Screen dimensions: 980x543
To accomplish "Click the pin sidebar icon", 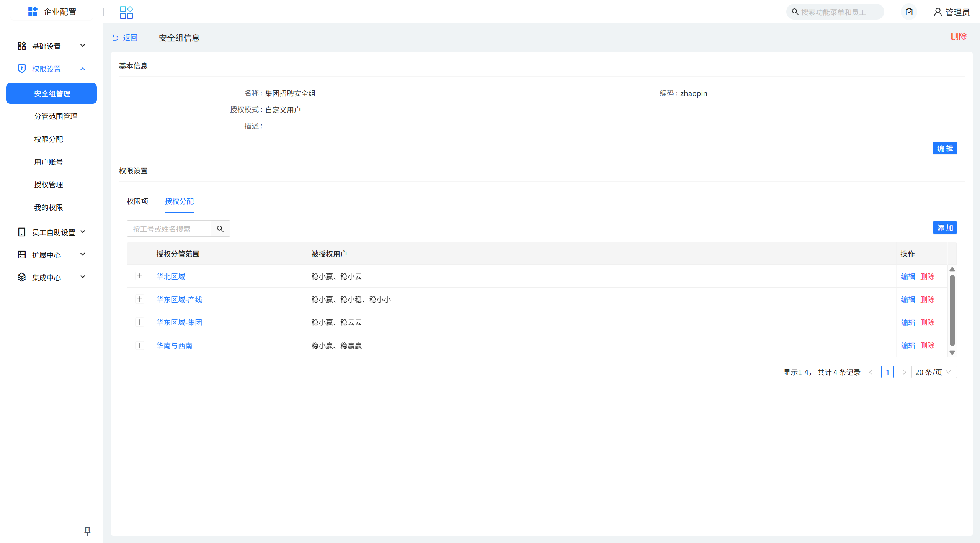I will coord(87,531).
